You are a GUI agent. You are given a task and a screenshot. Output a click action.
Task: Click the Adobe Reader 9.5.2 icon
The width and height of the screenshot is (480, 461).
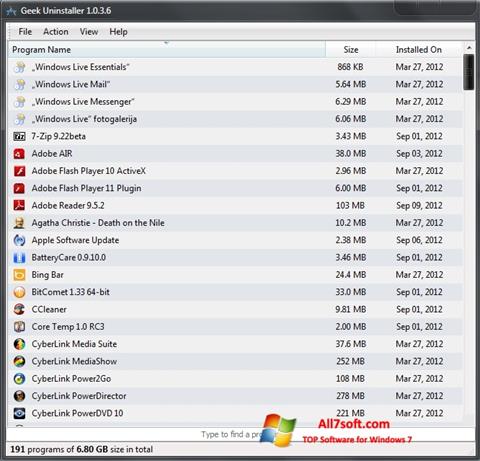pos(19,206)
